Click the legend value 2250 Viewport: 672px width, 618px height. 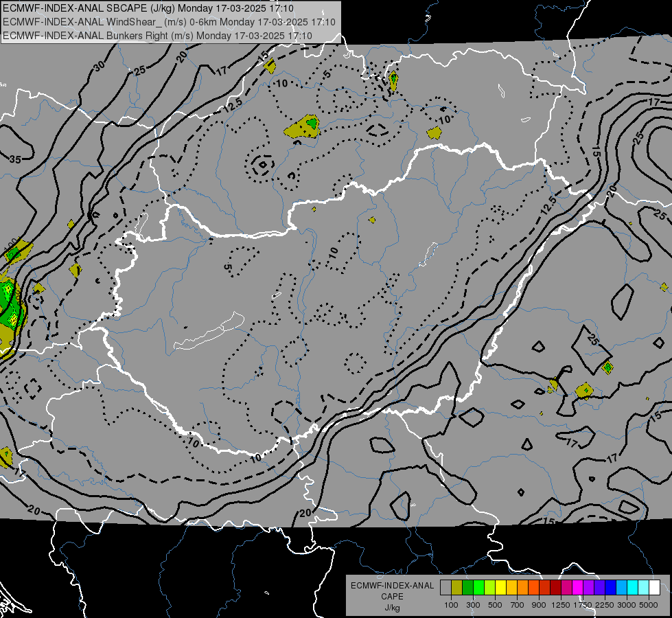point(604,605)
